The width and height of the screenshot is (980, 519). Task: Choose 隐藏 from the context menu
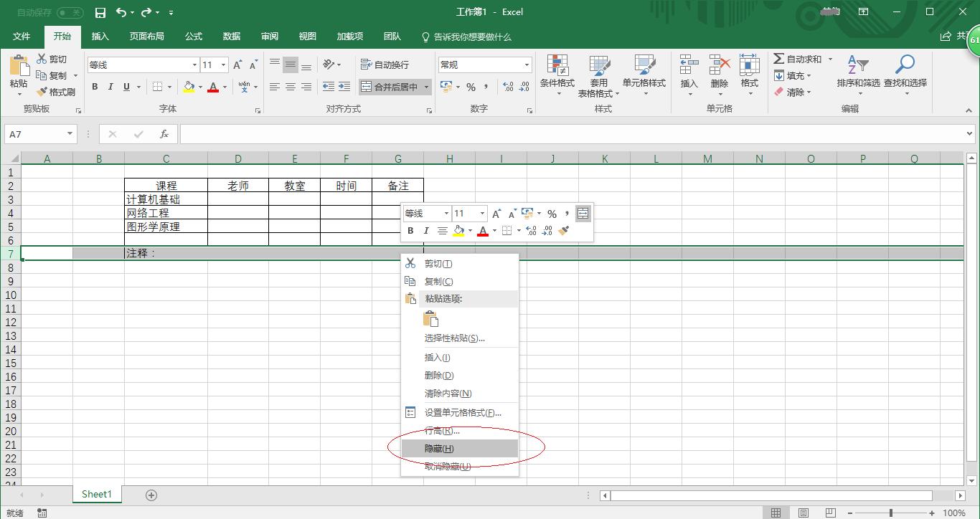pos(439,448)
